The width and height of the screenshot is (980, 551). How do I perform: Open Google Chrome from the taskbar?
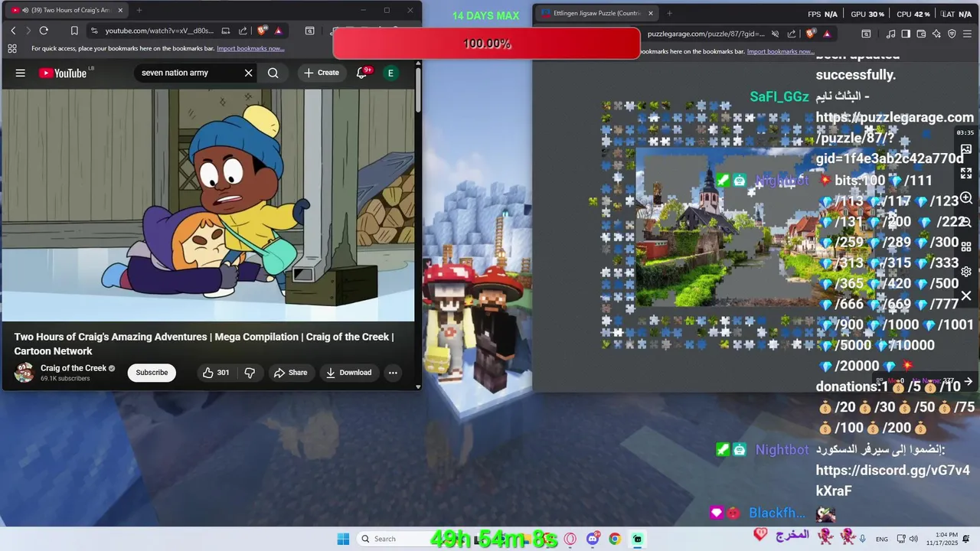pyautogui.click(x=615, y=539)
